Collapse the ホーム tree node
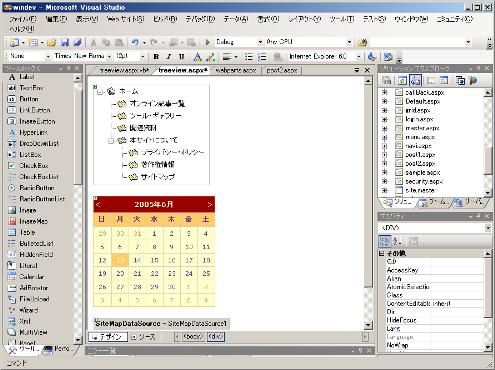This screenshot has width=495, height=370. [100, 92]
